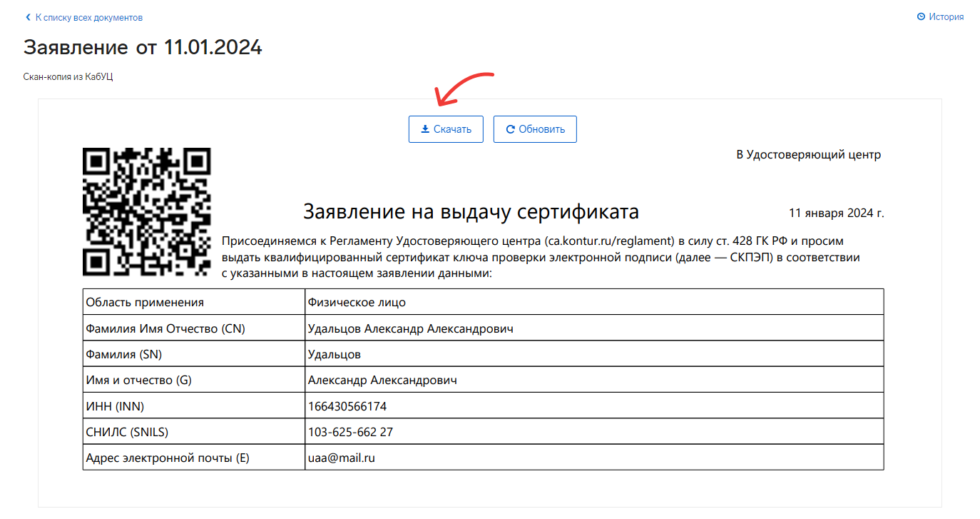Download the document with Скачать button
980x519 pixels.
(x=446, y=129)
